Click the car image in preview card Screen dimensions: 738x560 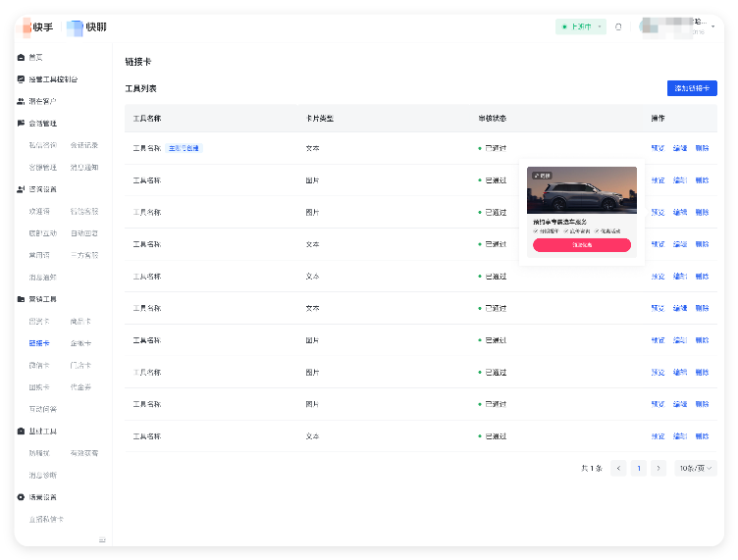(582, 190)
